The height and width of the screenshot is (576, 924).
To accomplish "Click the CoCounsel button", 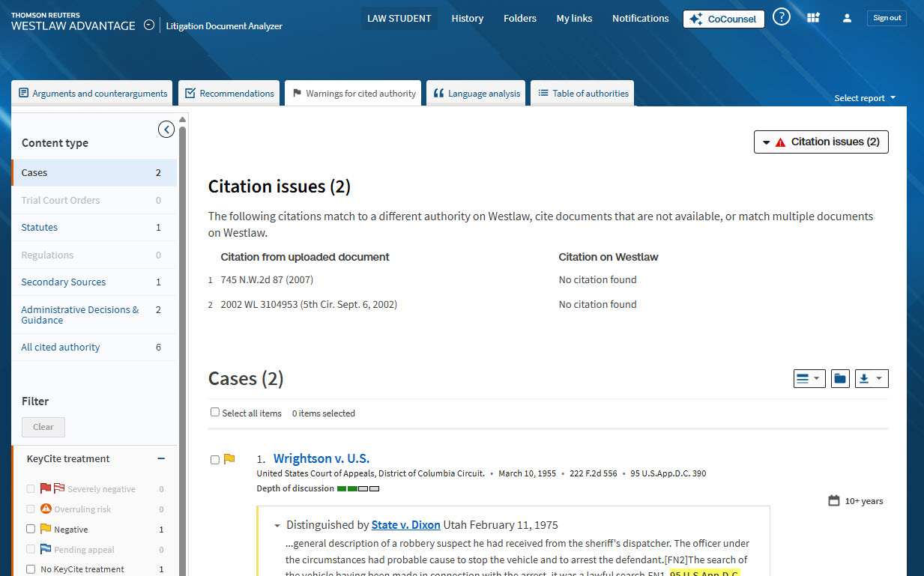I will pyautogui.click(x=723, y=19).
